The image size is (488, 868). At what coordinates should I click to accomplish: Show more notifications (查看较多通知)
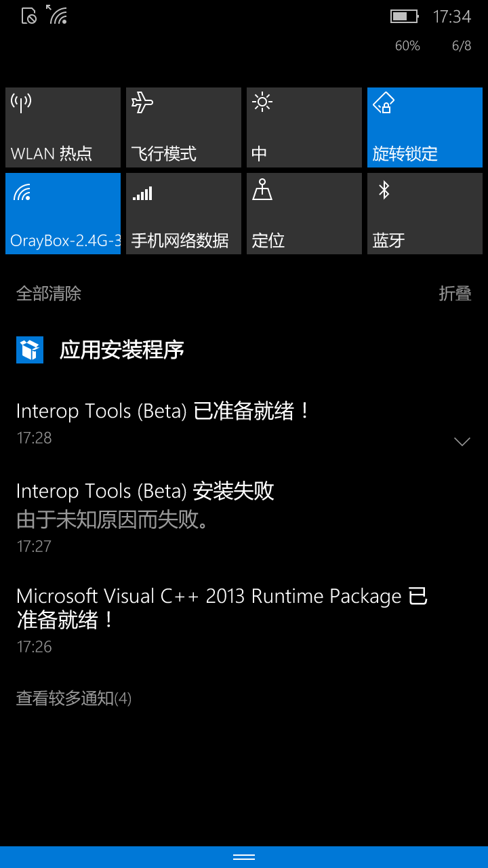[74, 698]
